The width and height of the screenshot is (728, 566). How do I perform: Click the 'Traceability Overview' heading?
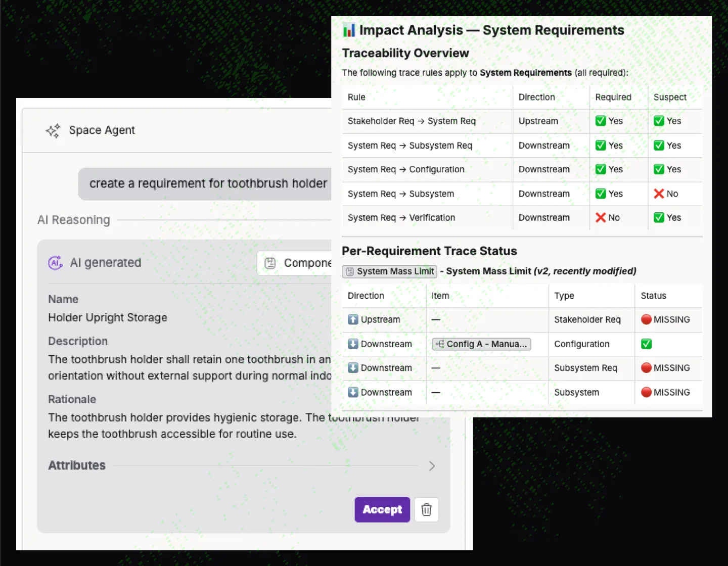[405, 53]
